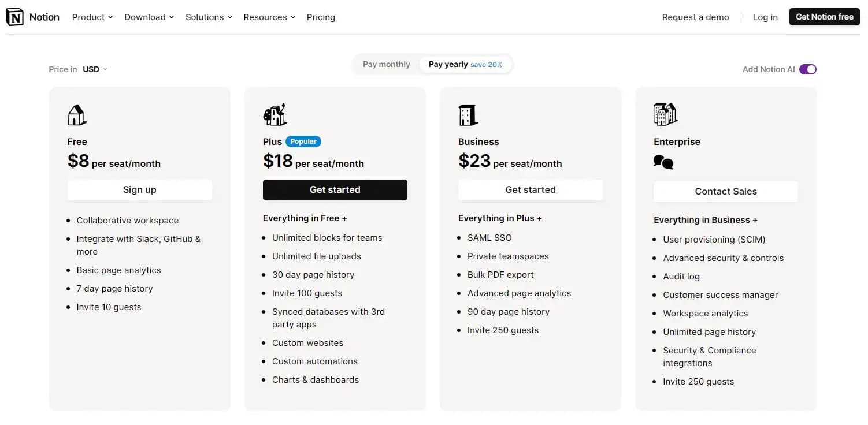The height and width of the screenshot is (425, 868).
Task: Click "Everything in Business +" heading
Action: 706,220
